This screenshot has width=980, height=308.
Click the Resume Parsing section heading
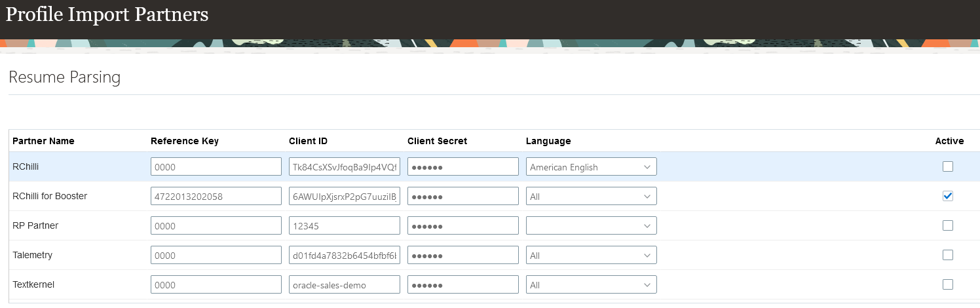[x=64, y=77]
